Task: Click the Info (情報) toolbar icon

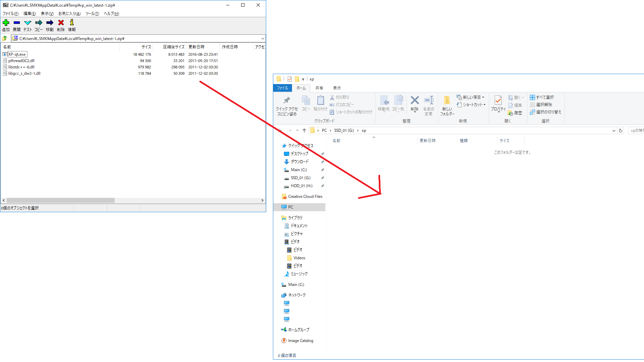Action: point(72,23)
